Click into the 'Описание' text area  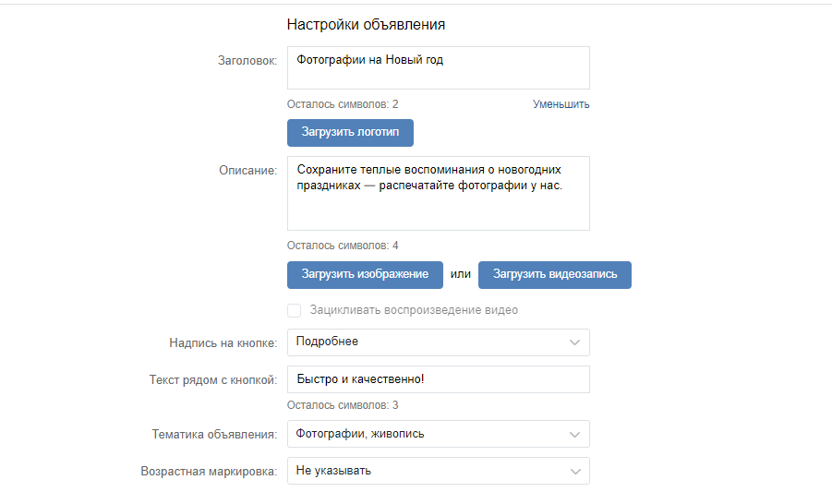click(438, 193)
